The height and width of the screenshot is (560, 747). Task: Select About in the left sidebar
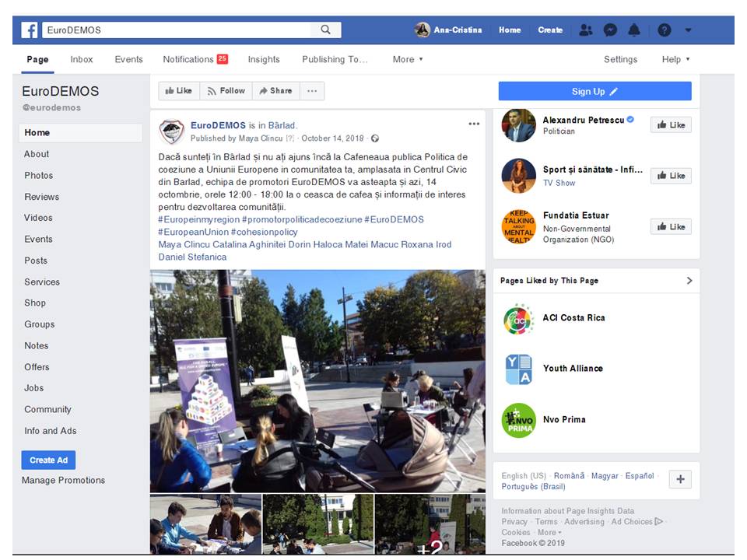(x=37, y=154)
